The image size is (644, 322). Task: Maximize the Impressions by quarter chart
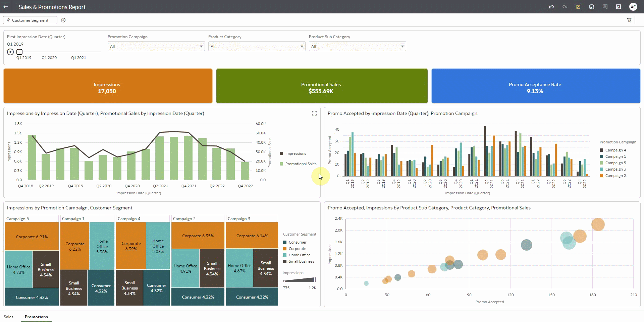[314, 114]
